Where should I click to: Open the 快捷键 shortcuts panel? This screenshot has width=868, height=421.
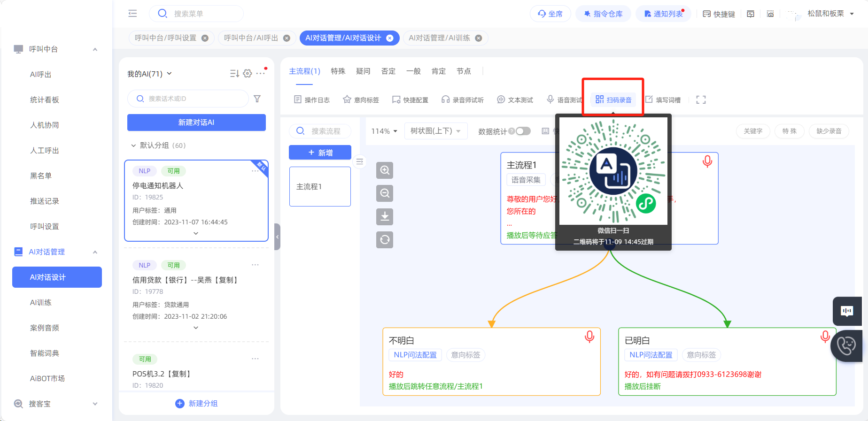(x=719, y=14)
